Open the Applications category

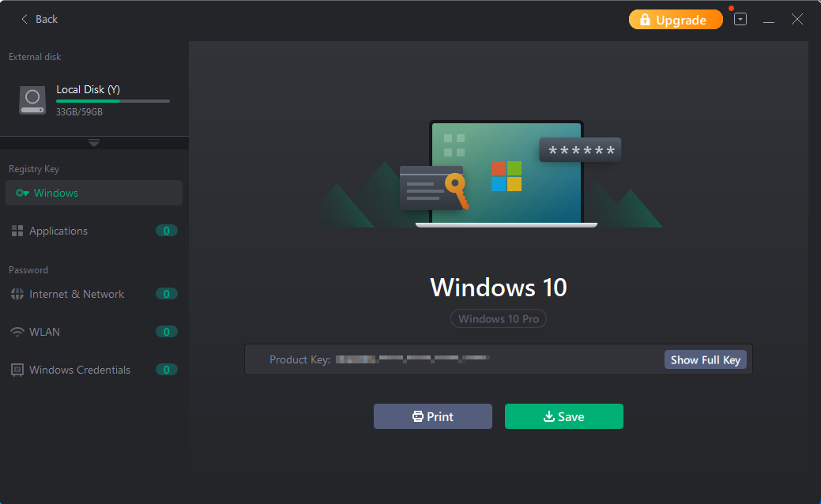pos(94,231)
